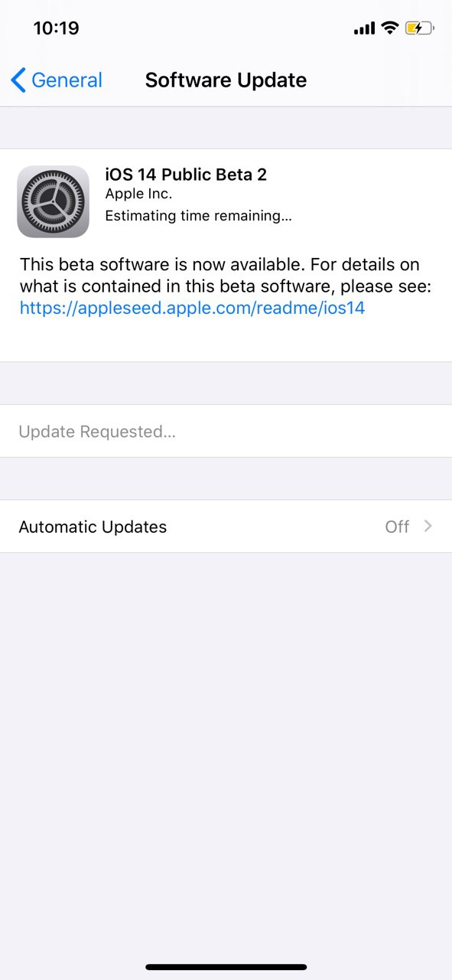The width and height of the screenshot is (452, 980).
Task: Tap the Software Update title
Action: [226, 80]
